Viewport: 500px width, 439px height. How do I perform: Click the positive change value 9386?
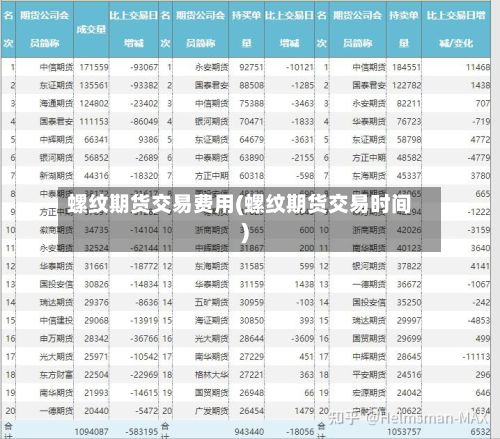point(148,139)
